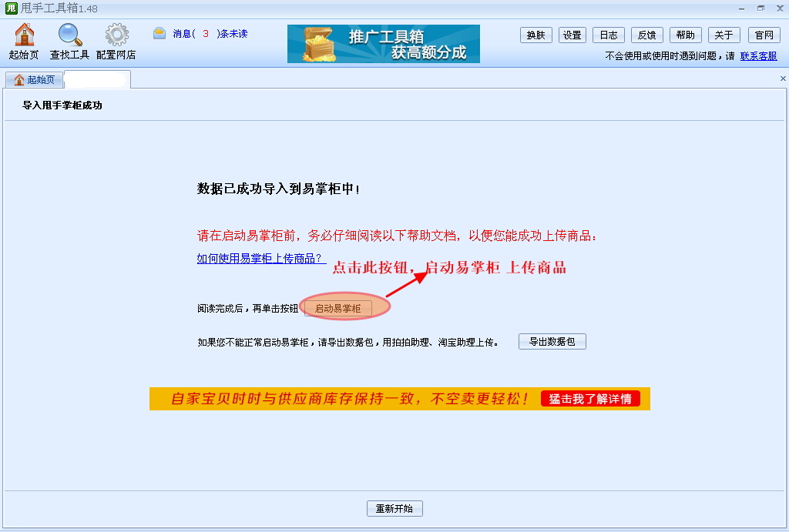Screen dimensions: 789x532
Task: Open the 官网 official site button
Action: 764,35
